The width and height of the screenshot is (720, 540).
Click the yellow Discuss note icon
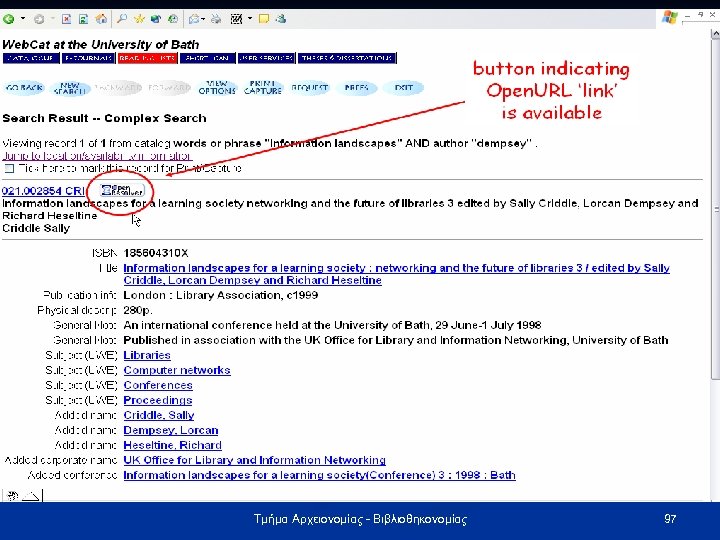(264, 19)
